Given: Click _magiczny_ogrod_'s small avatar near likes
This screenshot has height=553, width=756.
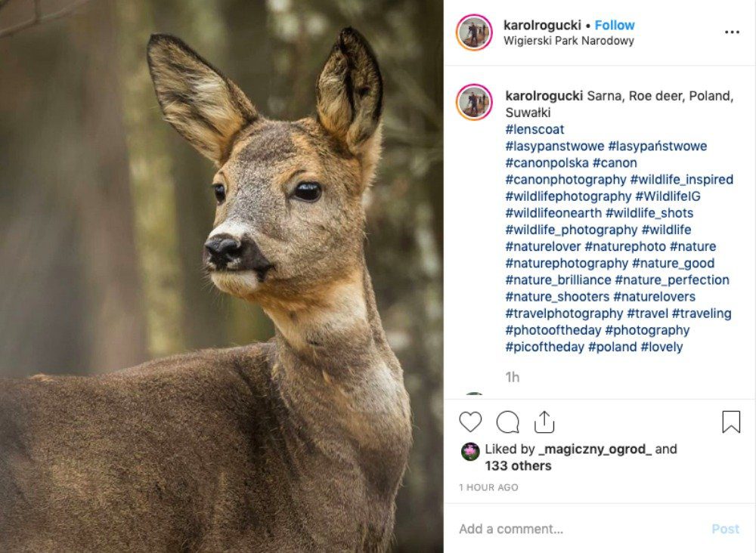Looking at the screenshot, I should point(470,449).
